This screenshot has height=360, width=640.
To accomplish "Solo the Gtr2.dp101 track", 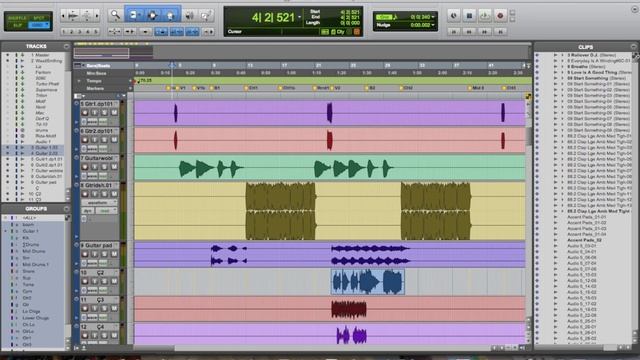I will pyautogui.click(x=104, y=140).
